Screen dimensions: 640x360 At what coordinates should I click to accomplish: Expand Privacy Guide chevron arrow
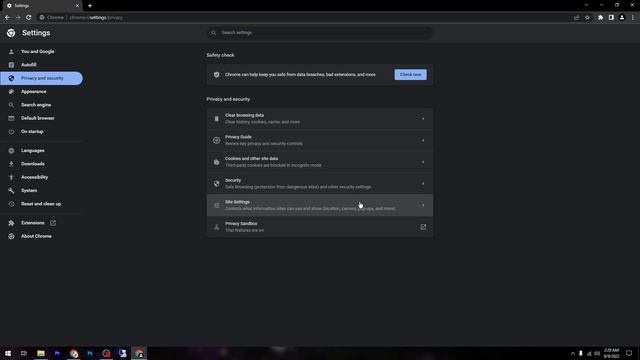coord(423,140)
